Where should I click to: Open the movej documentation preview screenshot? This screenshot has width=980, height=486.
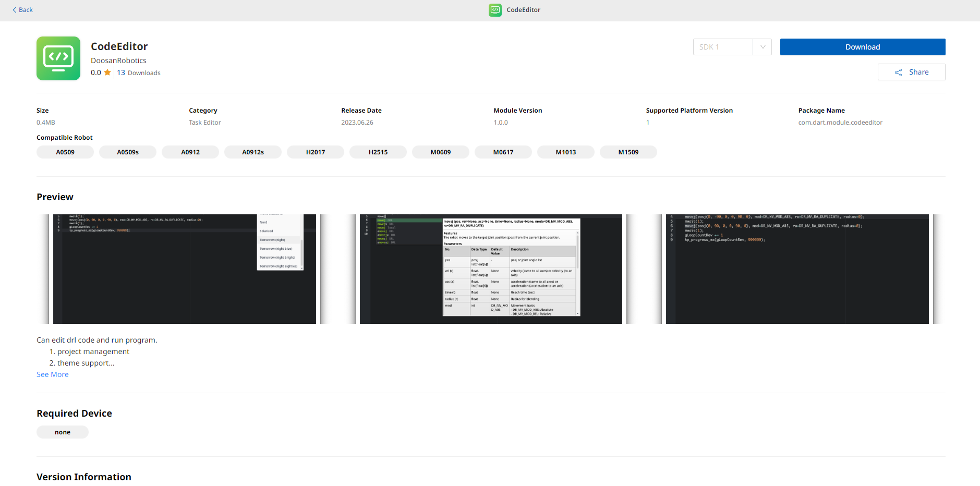click(x=491, y=269)
